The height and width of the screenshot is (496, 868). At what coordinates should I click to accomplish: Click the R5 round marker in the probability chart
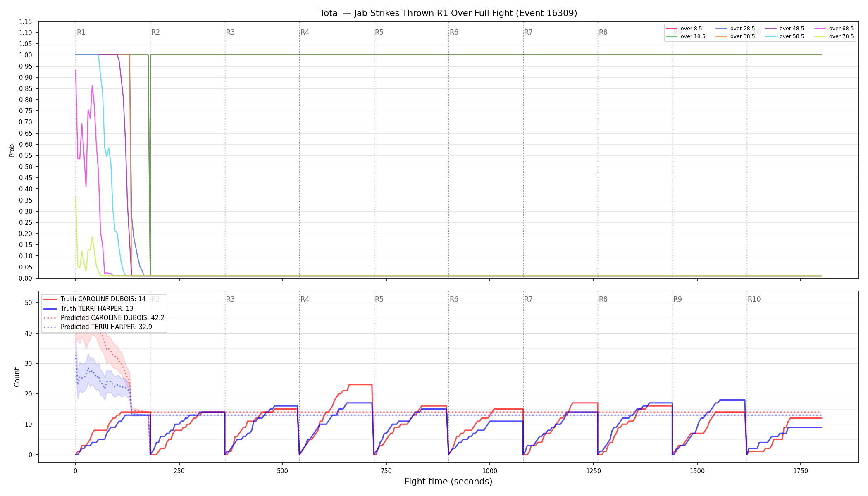pos(379,32)
